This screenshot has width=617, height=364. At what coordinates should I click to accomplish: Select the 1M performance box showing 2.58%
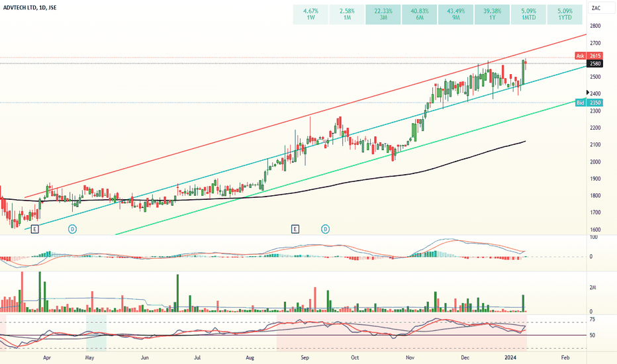[347, 15]
